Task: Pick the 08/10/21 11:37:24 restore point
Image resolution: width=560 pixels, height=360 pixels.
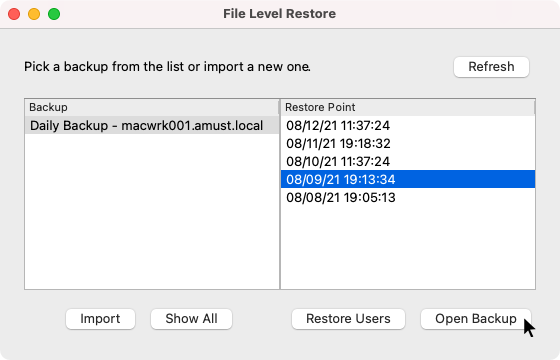Action: pyautogui.click(x=408, y=161)
